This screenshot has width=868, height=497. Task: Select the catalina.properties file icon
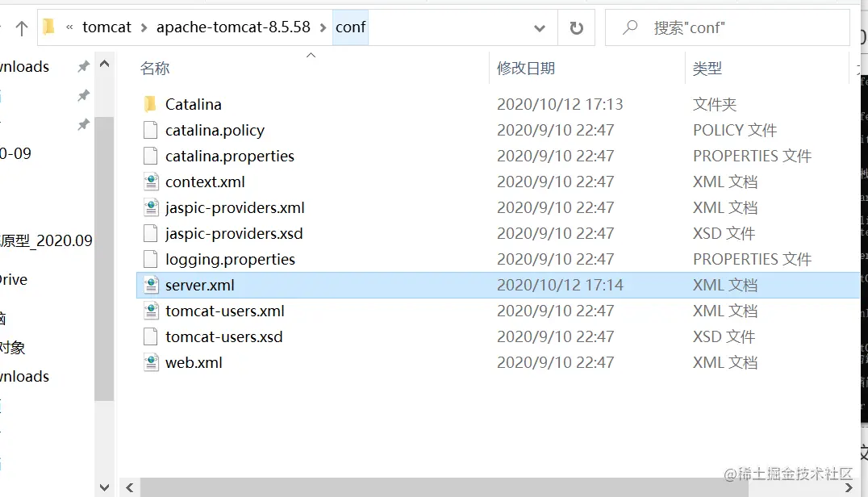click(150, 156)
